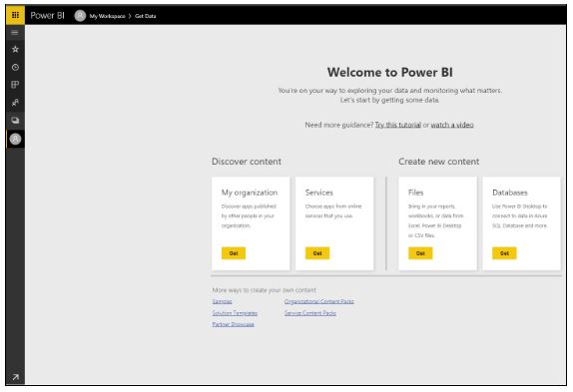Click Get under My organization
Viewport: 573px width, 392px height.
pyautogui.click(x=234, y=253)
